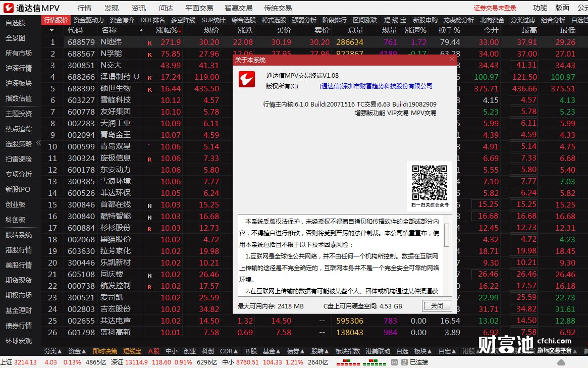Click the number 2 badge beside 已连接
Screen dimensions: 588x368
(x=404, y=362)
